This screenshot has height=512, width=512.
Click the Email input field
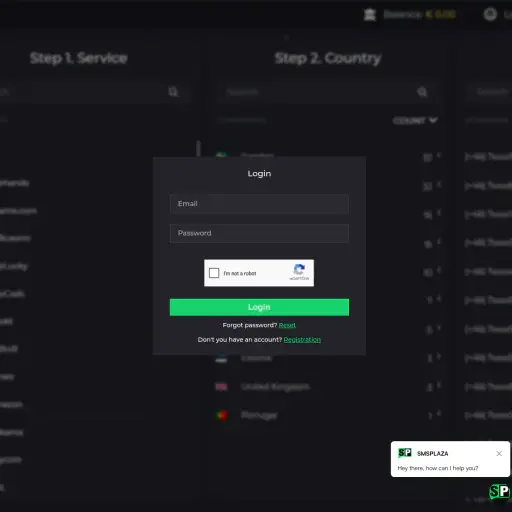point(259,204)
